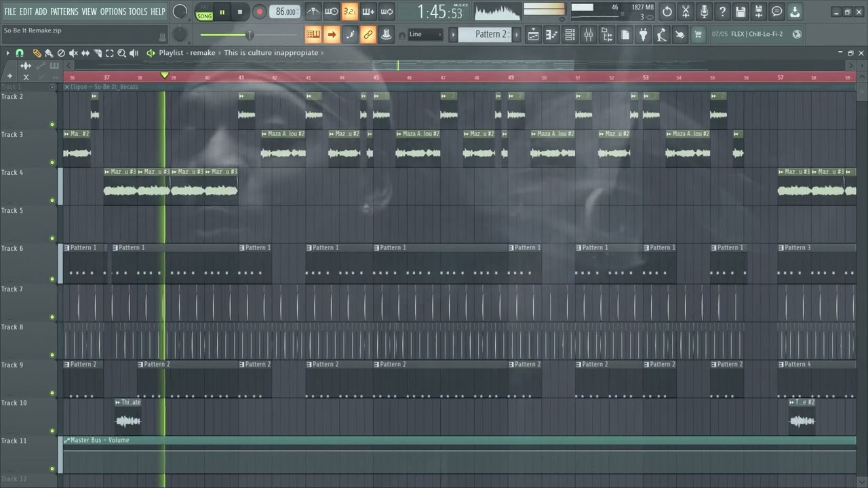Select the Zoom magnifier tool

(x=122, y=53)
